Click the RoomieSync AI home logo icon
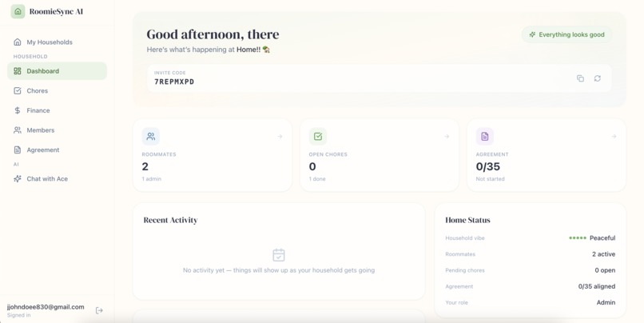This screenshot has height=323, width=644. pos(18,11)
